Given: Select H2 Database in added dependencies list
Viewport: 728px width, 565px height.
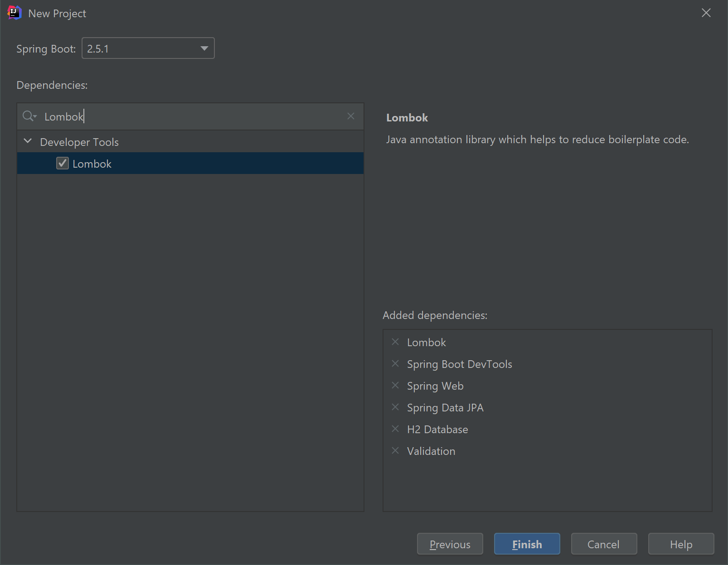Looking at the screenshot, I should (437, 430).
